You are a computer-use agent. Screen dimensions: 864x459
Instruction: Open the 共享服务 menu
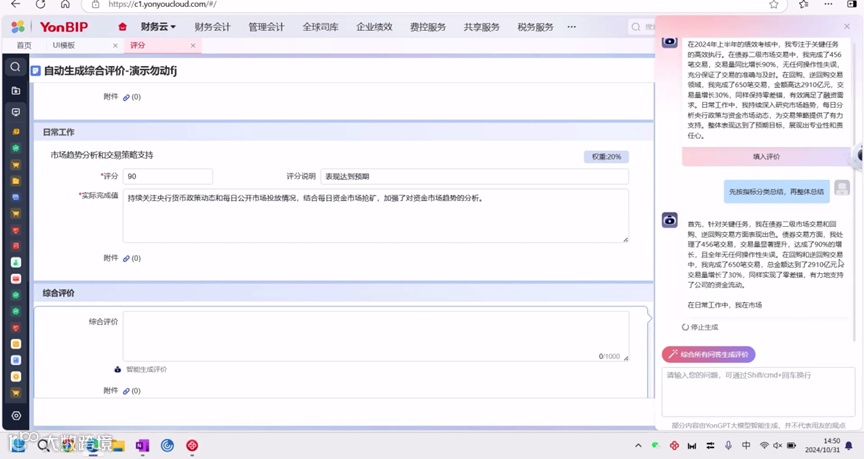click(482, 26)
